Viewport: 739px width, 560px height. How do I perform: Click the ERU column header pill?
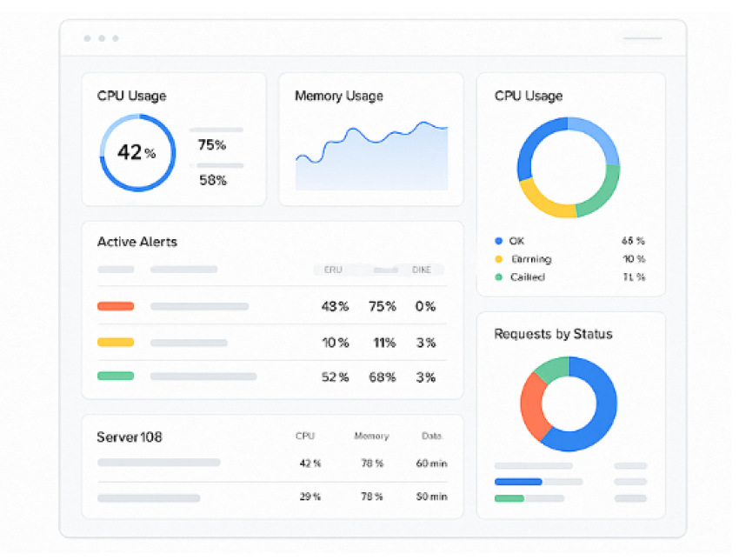tap(333, 270)
